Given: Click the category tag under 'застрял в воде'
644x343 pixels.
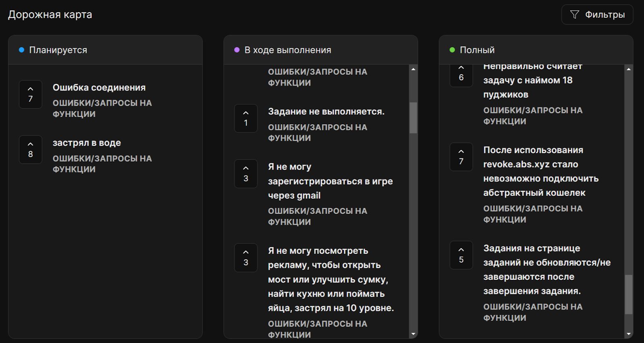Looking at the screenshot, I should coord(102,164).
